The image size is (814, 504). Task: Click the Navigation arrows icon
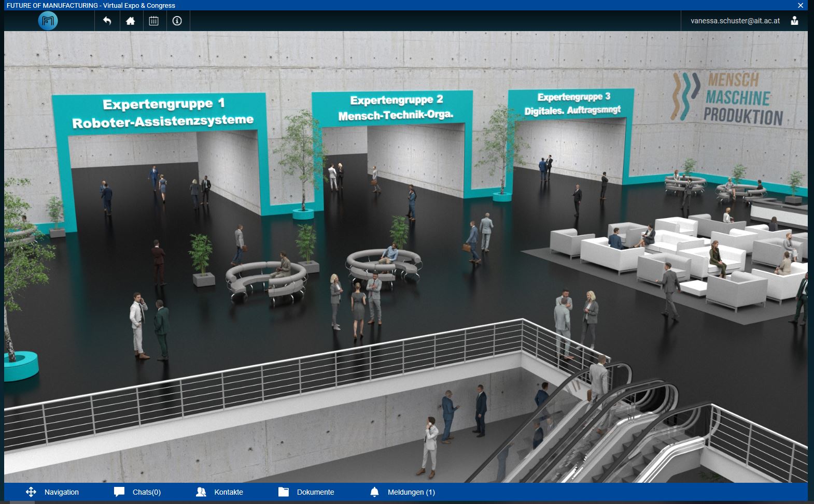pos(31,492)
